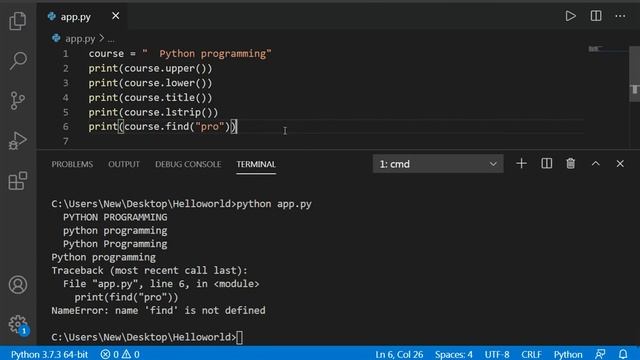The width and height of the screenshot is (640, 360).
Task: Place cursor on 'print(course.lstrip())' line
Action: tap(153, 112)
